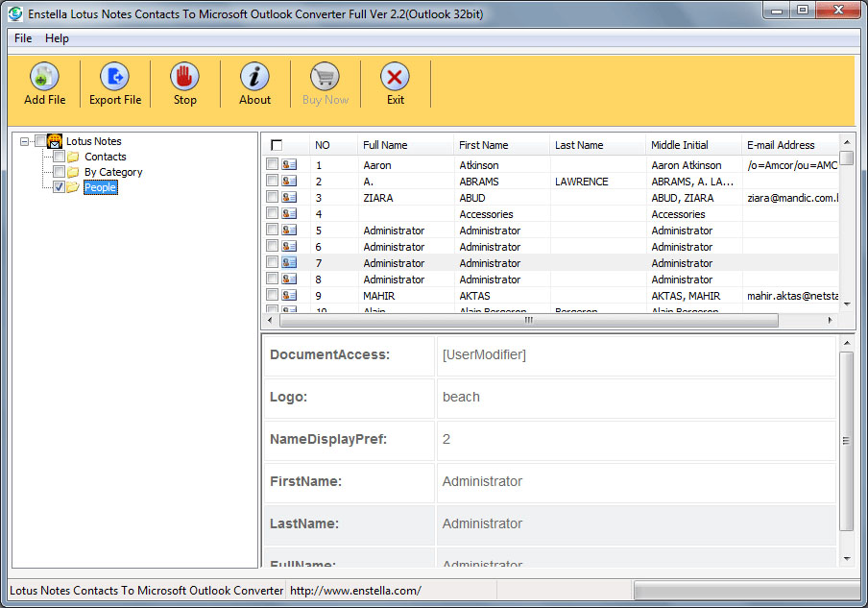This screenshot has height=608, width=868.
Task: Click the NameDisplayPref value '2'
Action: pyautogui.click(x=636, y=440)
